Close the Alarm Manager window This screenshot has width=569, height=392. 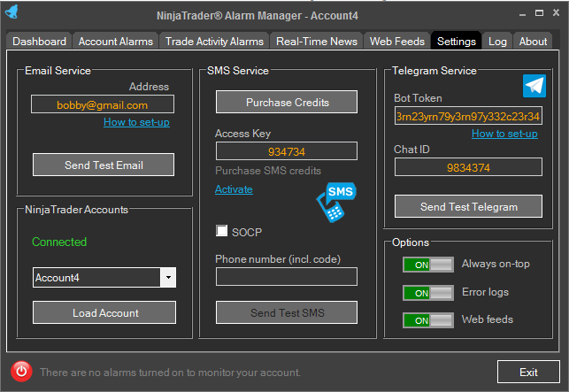[556, 12]
